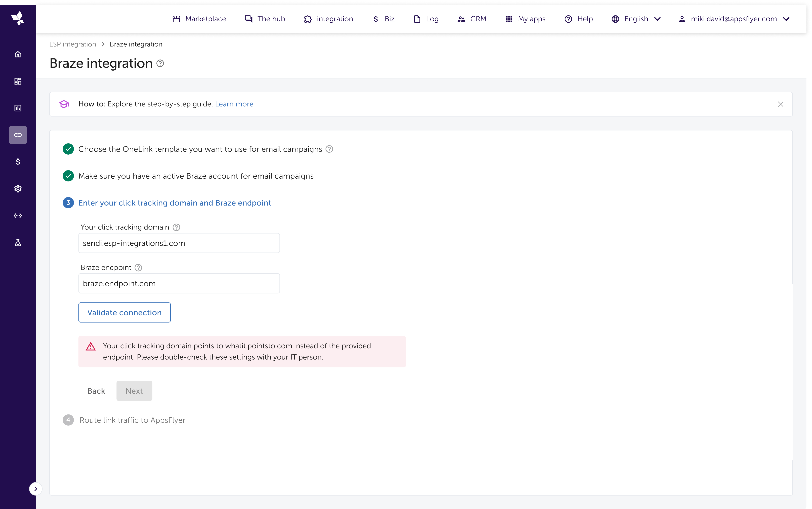This screenshot has width=812, height=509.
Task: Click the home icon in sidebar
Action: point(18,54)
